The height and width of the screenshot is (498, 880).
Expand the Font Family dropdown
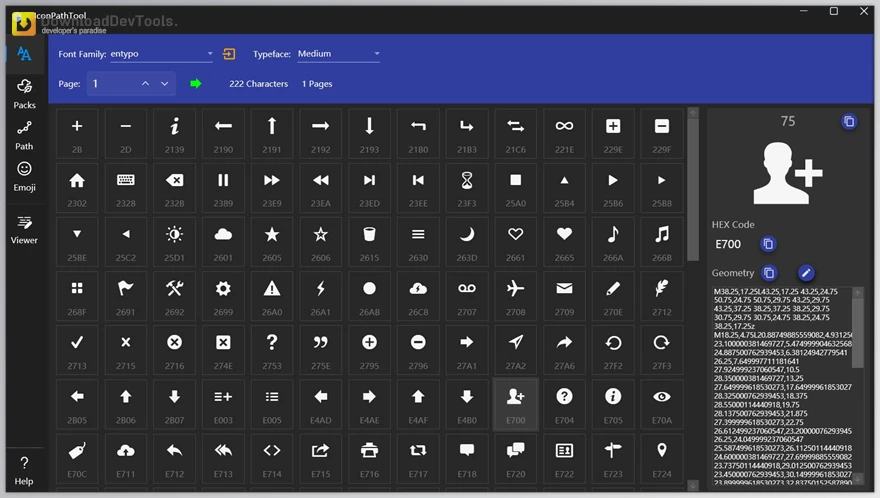pyautogui.click(x=210, y=54)
